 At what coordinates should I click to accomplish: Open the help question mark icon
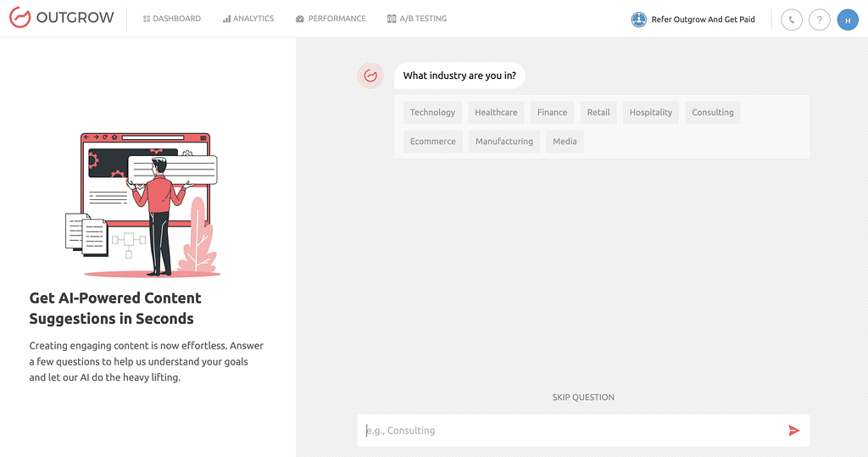coord(819,20)
